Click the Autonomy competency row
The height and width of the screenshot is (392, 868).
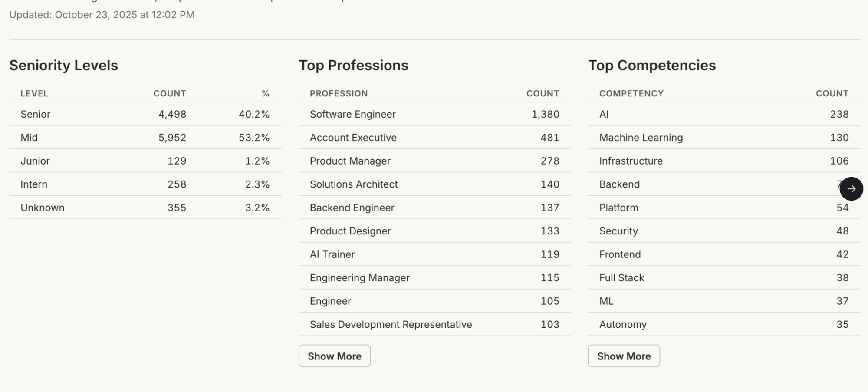(724, 324)
